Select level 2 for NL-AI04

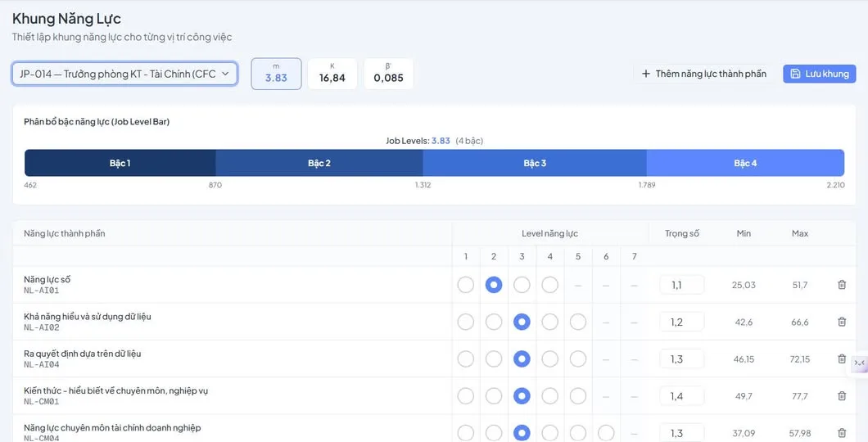click(x=494, y=359)
